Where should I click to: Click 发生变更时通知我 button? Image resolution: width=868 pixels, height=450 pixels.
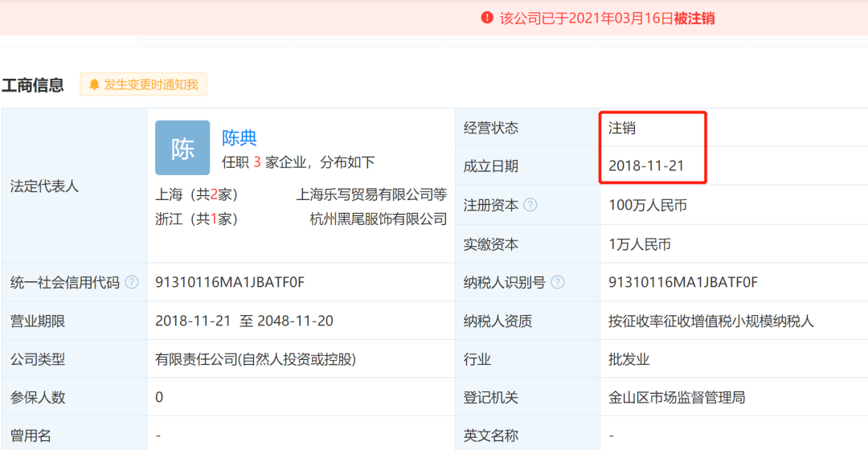[143, 84]
